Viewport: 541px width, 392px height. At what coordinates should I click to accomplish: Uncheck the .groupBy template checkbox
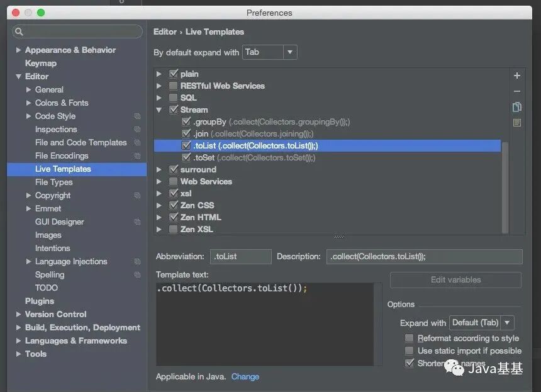pos(186,121)
